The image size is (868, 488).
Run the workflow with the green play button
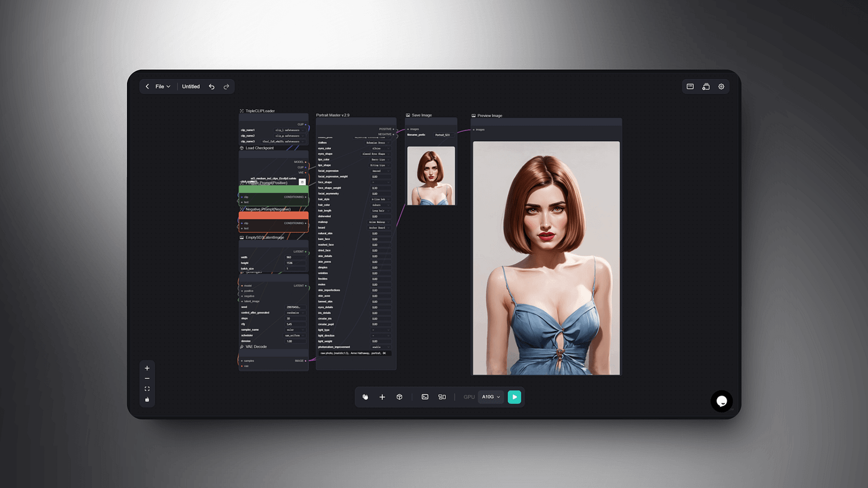click(514, 397)
